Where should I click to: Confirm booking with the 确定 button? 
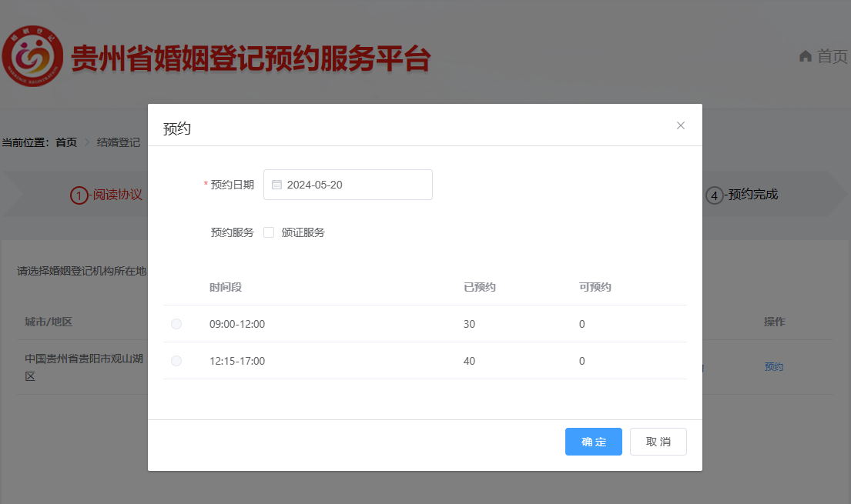[x=594, y=442]
